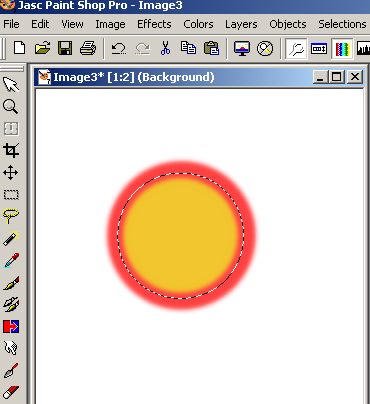370x404 pixels.
Task: Select the Color Replacer tool
Action: 11,326
